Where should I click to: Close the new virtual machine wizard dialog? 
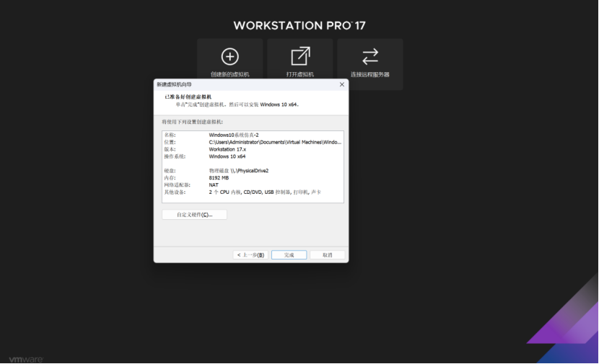(342, 84)
